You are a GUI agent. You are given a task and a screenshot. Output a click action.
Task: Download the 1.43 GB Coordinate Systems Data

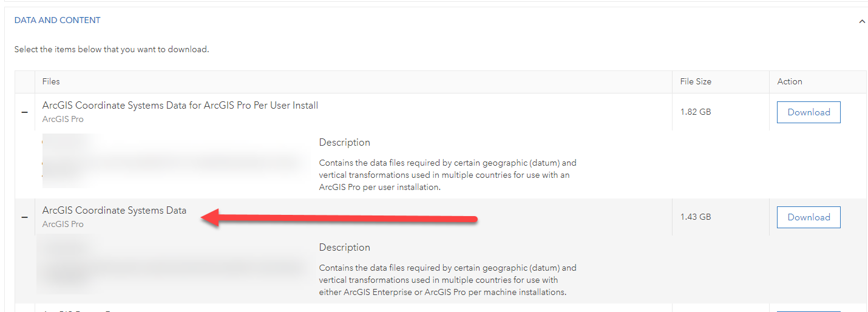[x=809, y=217]
